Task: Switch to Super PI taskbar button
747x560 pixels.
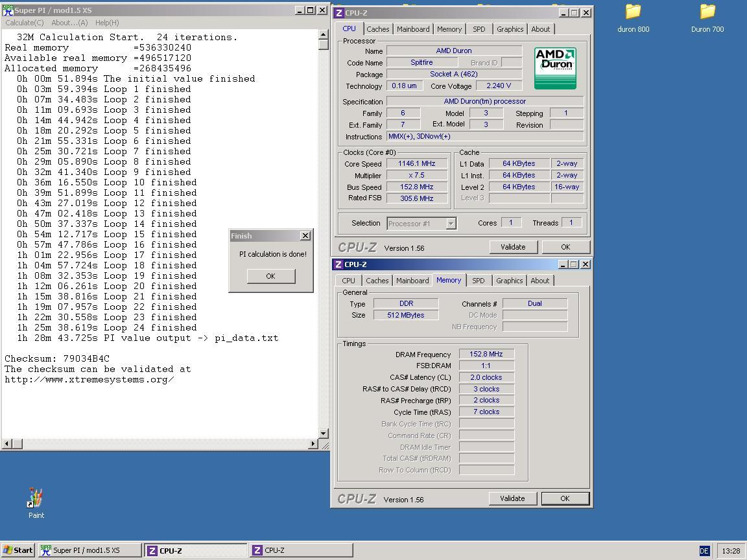Action: click(x=89, y=550)
